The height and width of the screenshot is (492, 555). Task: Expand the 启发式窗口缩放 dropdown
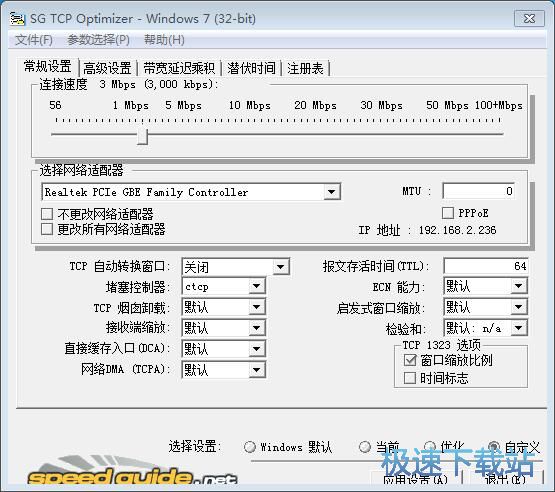point(519,307)
